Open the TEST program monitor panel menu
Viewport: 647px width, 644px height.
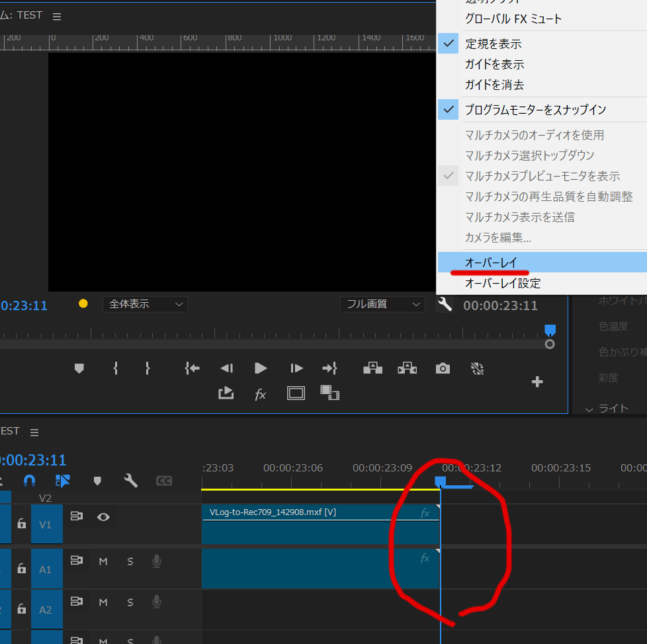click(x=57, y=17)
